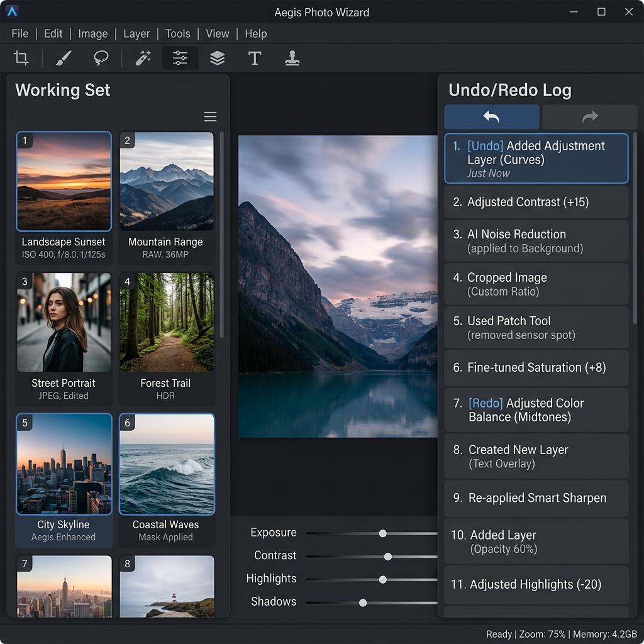Screen dimensions: 644x644
Task: Select the Street Portrait thumbnail
Action: pyautogui.click(x=64, y=323)
